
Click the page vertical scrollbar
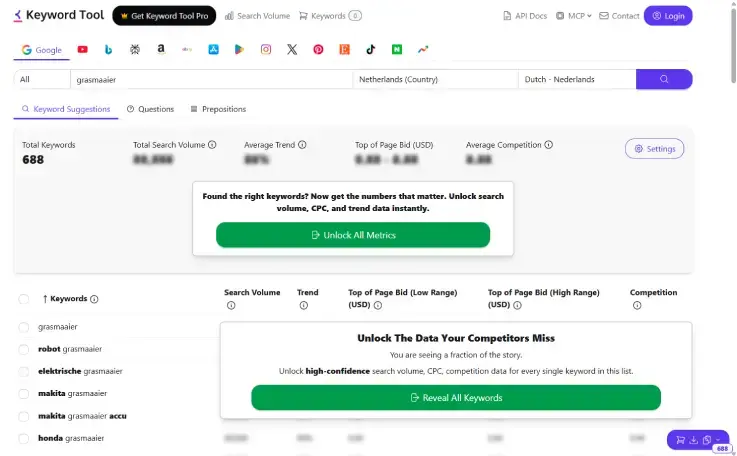733,47
